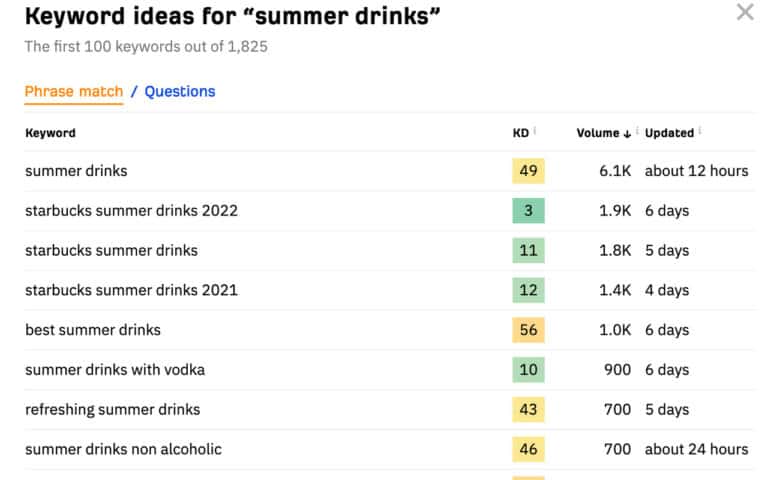Open "starbucks summer drinks 2021" keyword
This screenshot has width=768, height=480.
pyautogui.click(x=131, y=290)
